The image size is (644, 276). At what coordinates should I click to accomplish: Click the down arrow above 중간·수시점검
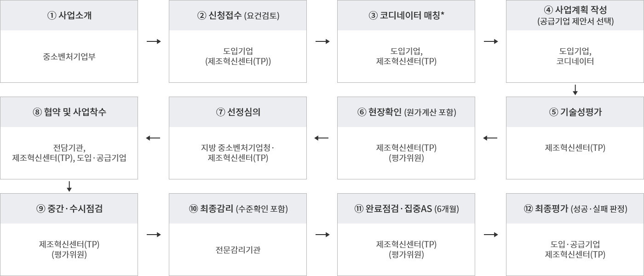(x=69, y=186)
